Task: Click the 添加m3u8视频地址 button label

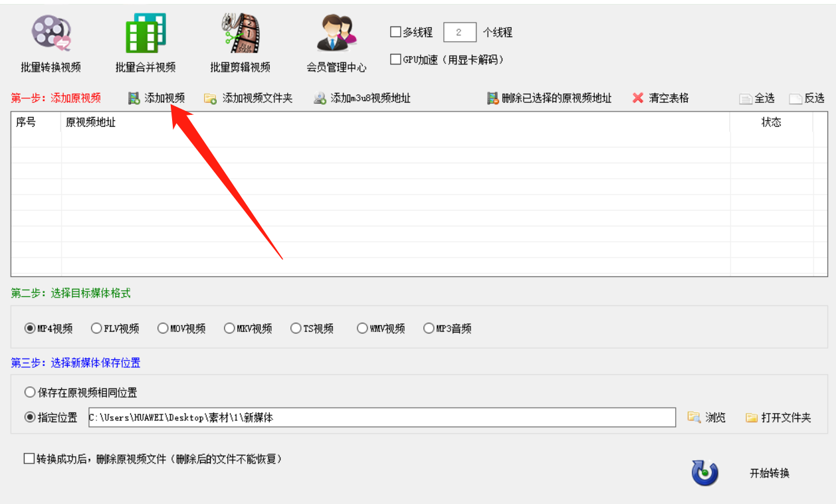Action: [371, 98]
